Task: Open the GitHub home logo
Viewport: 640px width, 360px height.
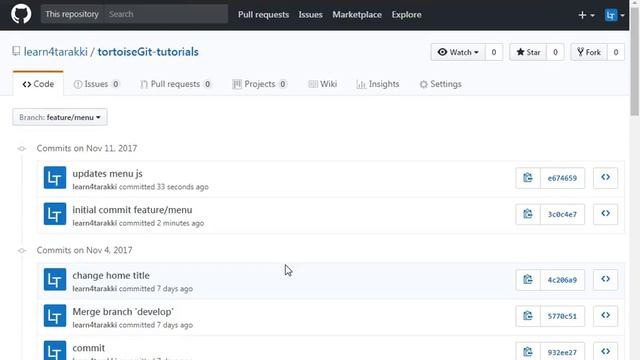Action: [x=21, y=14]
